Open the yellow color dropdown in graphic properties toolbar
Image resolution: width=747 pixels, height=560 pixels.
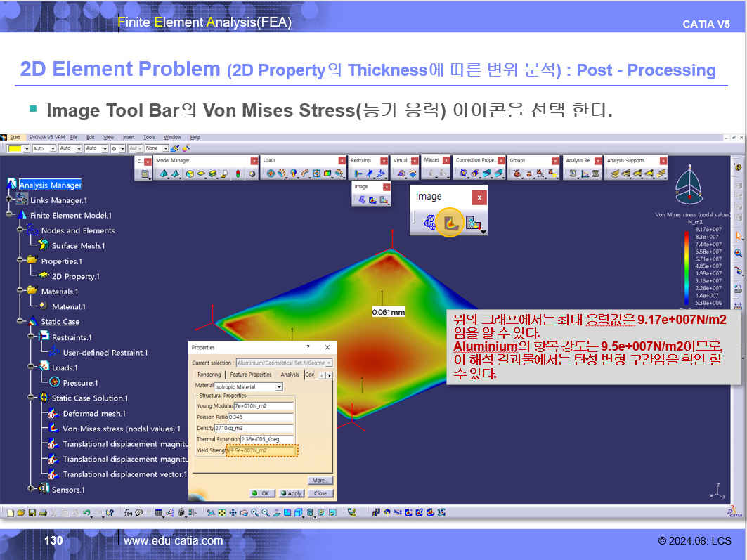(27, 149)
